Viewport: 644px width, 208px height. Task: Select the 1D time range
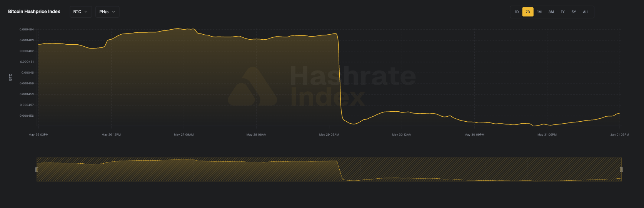pos(517,12)
